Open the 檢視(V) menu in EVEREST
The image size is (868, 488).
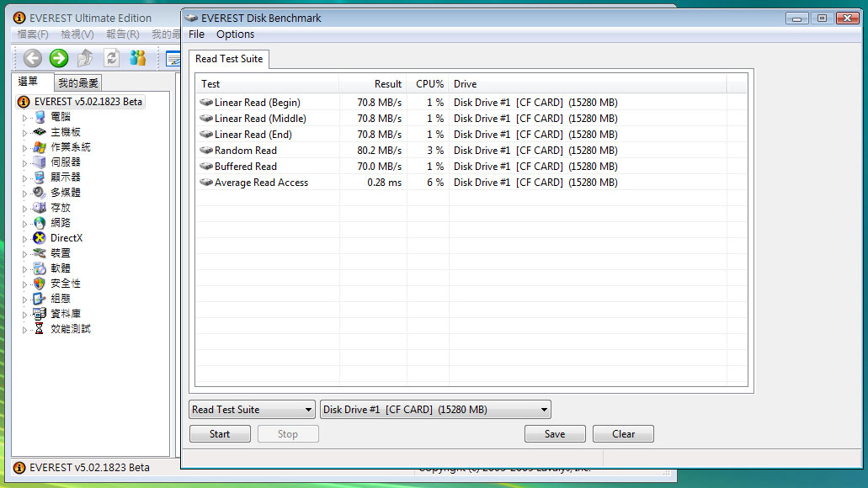coord(77,34)
